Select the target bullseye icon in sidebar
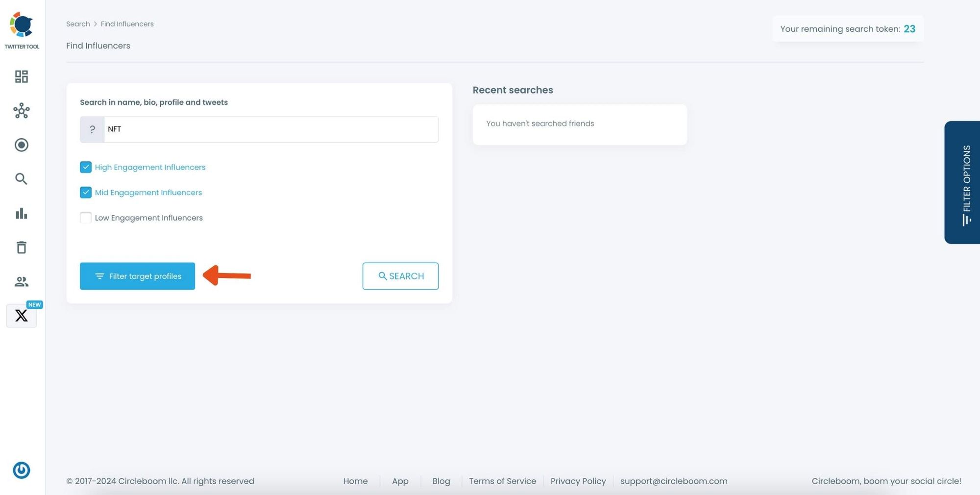 (x=21, y=145)
